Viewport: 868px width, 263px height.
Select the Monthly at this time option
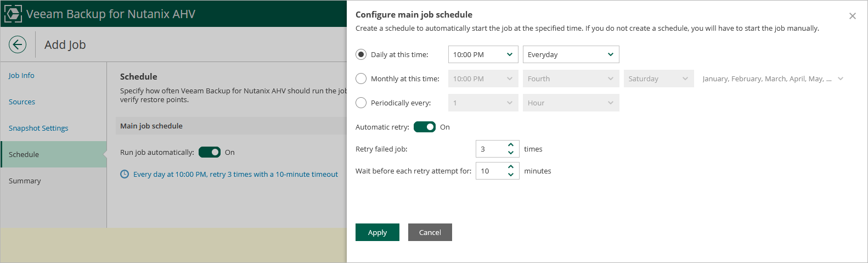coord(361,79)
